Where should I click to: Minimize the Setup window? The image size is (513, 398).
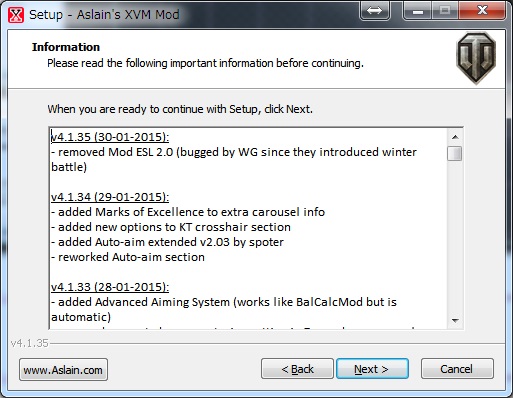pos(417,11)
